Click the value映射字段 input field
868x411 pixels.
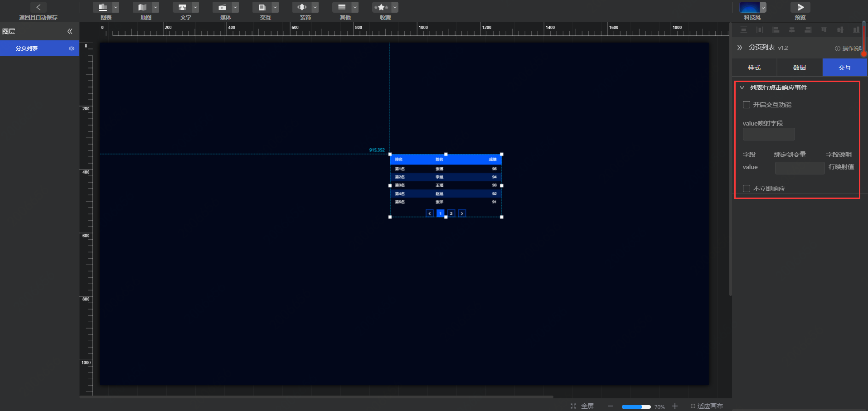pyautogui.click(x=769, y=134)
